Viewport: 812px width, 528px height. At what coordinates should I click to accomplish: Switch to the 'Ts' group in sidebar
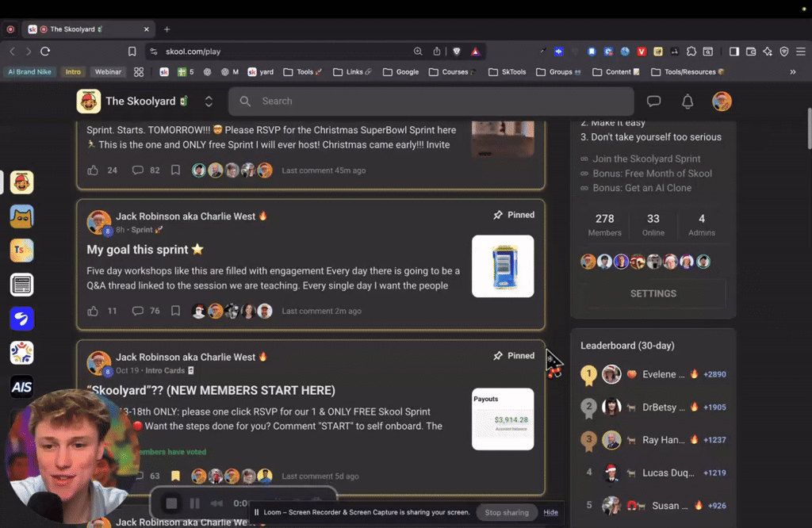pos(21,251)
